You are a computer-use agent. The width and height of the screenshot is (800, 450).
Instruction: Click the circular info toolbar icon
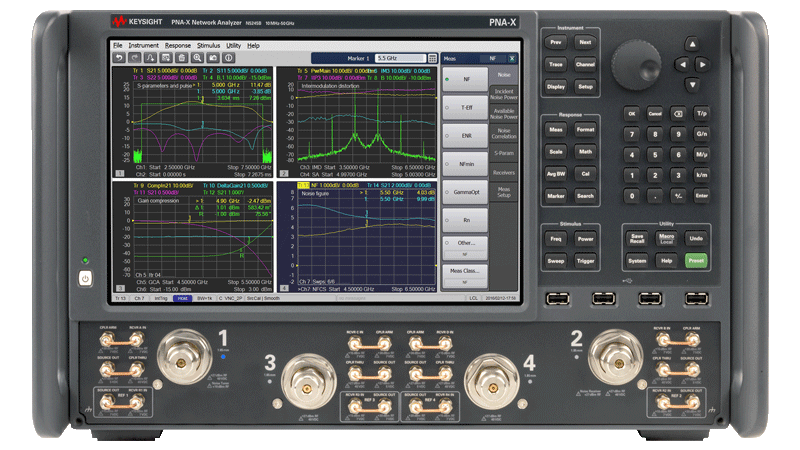click(229, 58)
